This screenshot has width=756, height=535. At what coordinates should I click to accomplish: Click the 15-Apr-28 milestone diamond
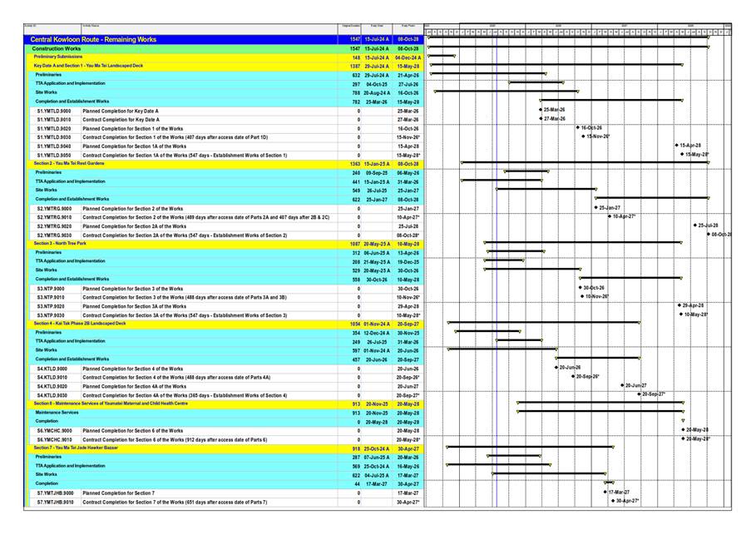[676, 146]
